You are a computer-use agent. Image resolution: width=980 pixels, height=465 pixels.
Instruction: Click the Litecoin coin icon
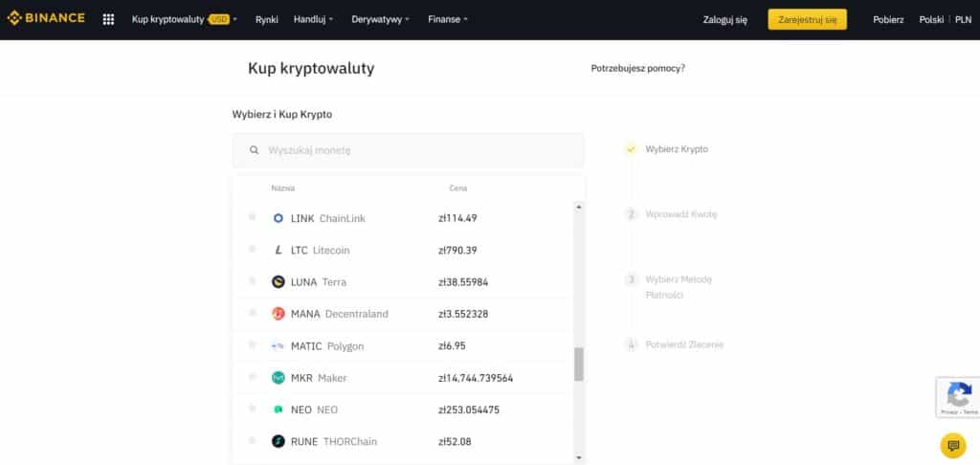(x=278, y=250)
